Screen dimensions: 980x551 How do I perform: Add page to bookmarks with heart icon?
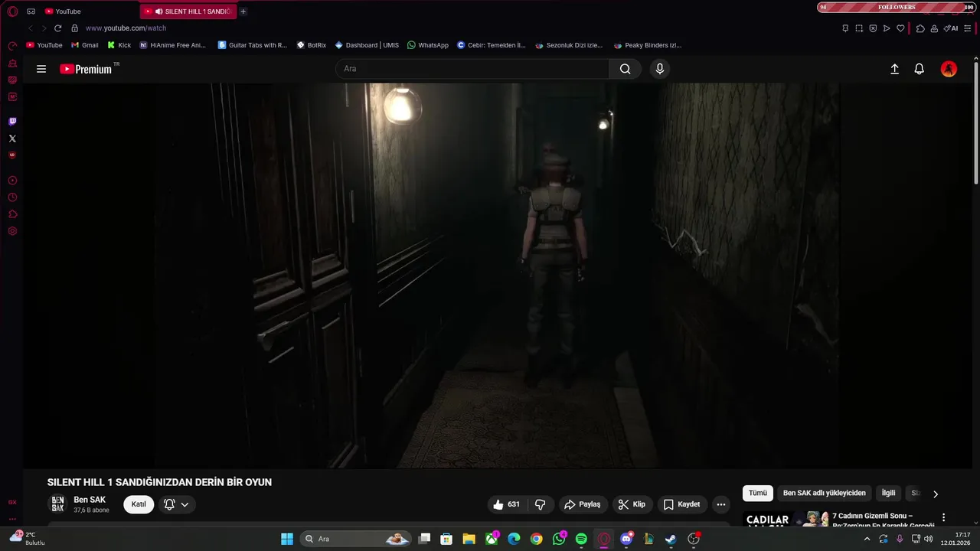(x=900, y=28)
